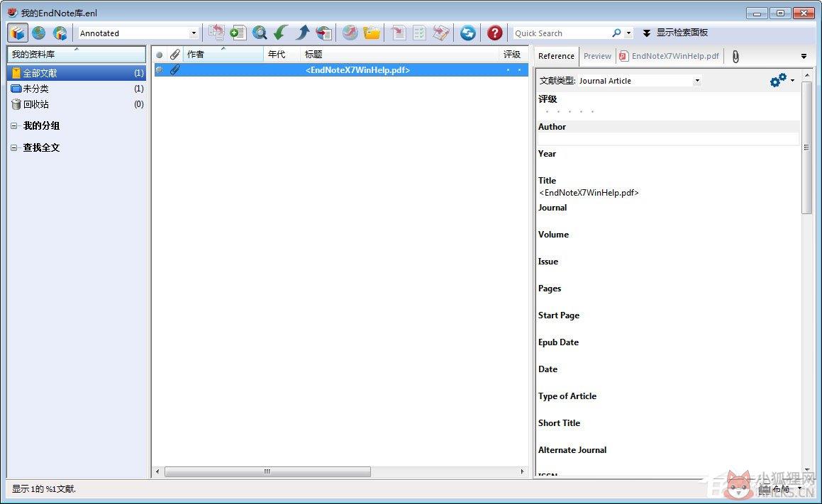
Task: Click the Volume field label
Action: 553,234
